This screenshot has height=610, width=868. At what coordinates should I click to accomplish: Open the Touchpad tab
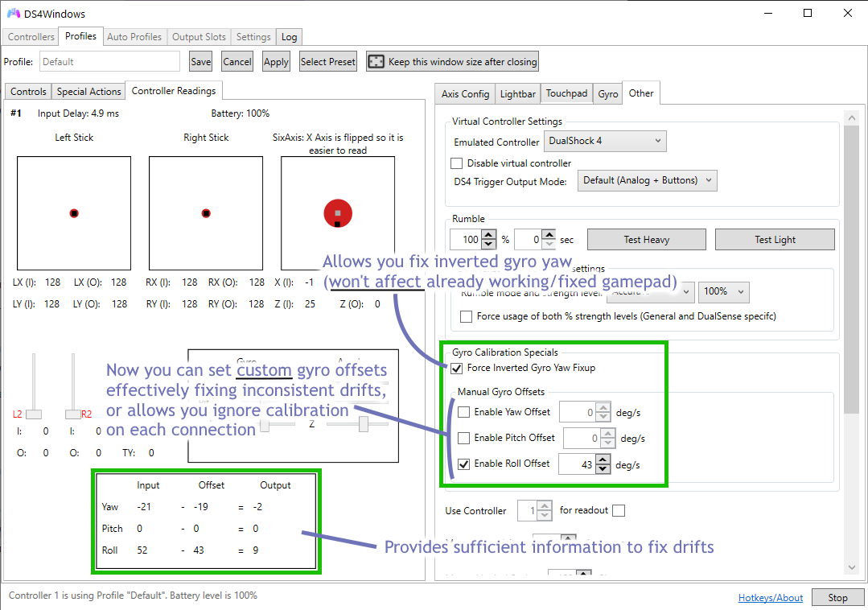point(566,93)
